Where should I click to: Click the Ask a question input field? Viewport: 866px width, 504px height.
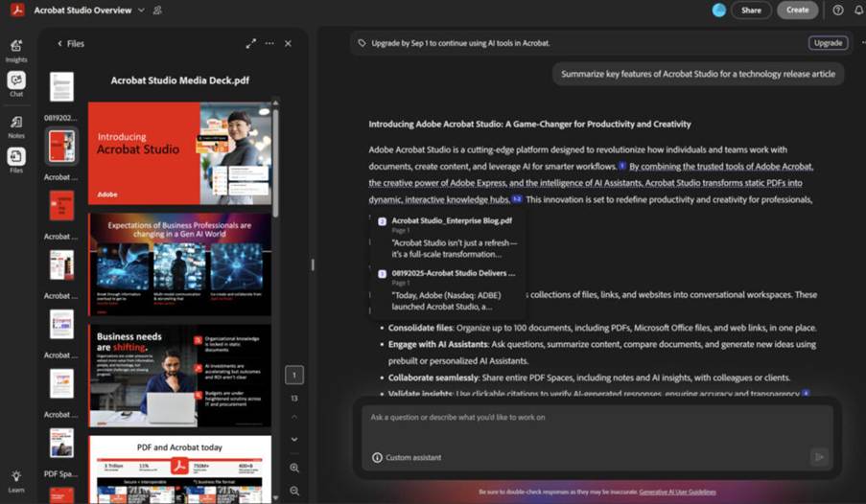coord(597,418)
